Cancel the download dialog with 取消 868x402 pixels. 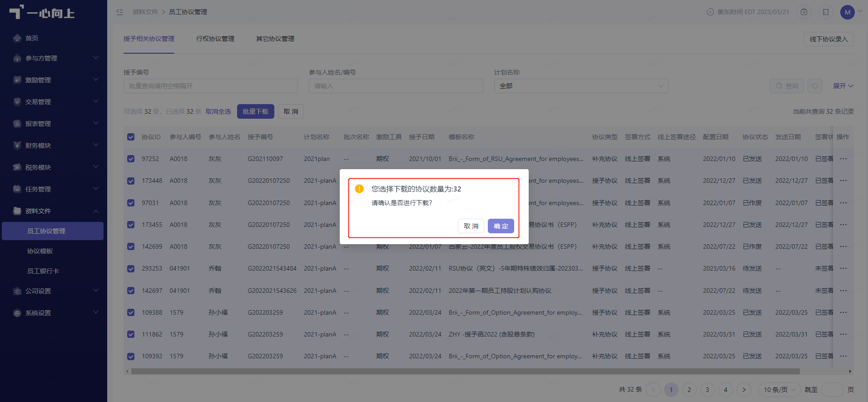[x=471, y=226]
